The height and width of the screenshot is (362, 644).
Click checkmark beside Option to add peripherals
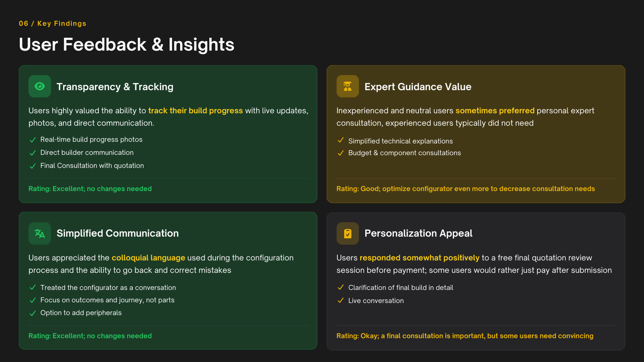click(33, 313)
